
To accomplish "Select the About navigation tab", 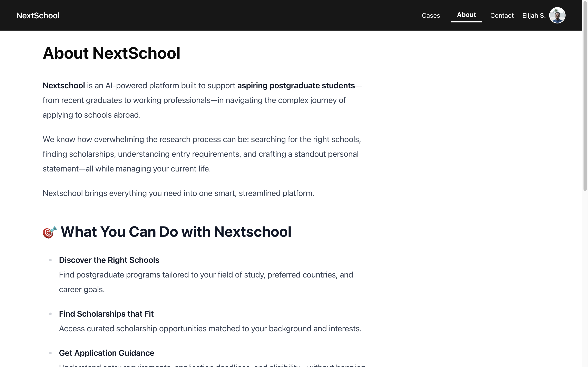I will (466, 15).
